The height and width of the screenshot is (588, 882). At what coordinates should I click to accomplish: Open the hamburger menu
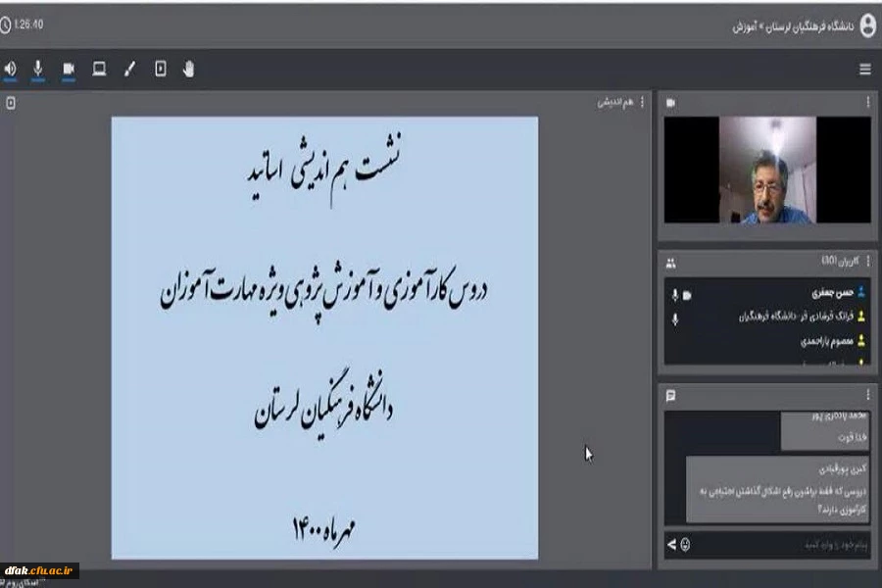pos(864,70)
